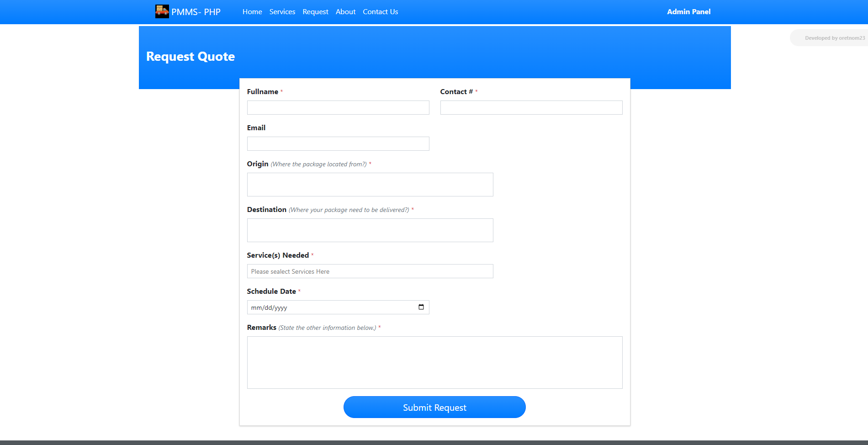Click the Destination label text
Screen dimensions: 868x445
tap(267, 210)
